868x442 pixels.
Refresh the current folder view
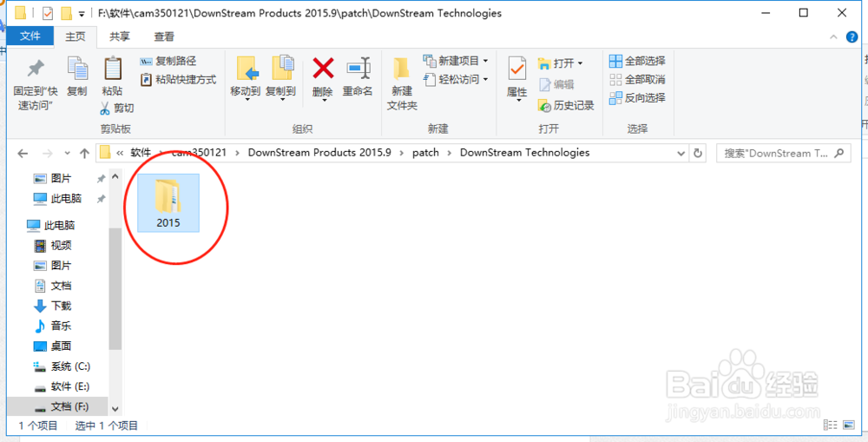tap(698, 153)
